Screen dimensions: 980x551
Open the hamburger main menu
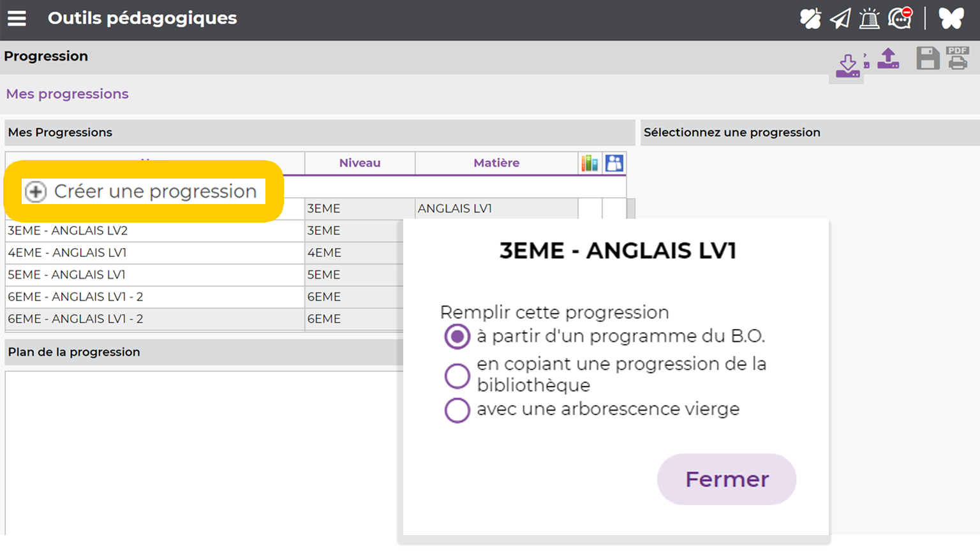(x=17, y=18)
